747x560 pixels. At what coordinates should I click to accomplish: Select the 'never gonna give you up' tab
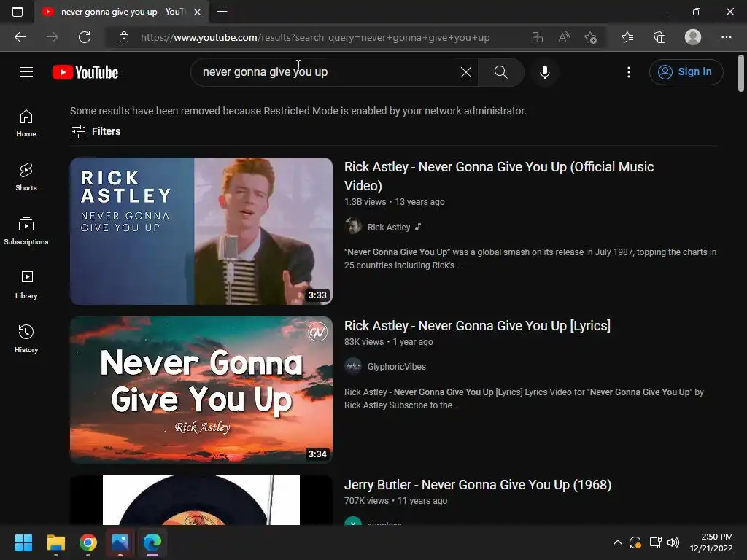tap(122, 12)
